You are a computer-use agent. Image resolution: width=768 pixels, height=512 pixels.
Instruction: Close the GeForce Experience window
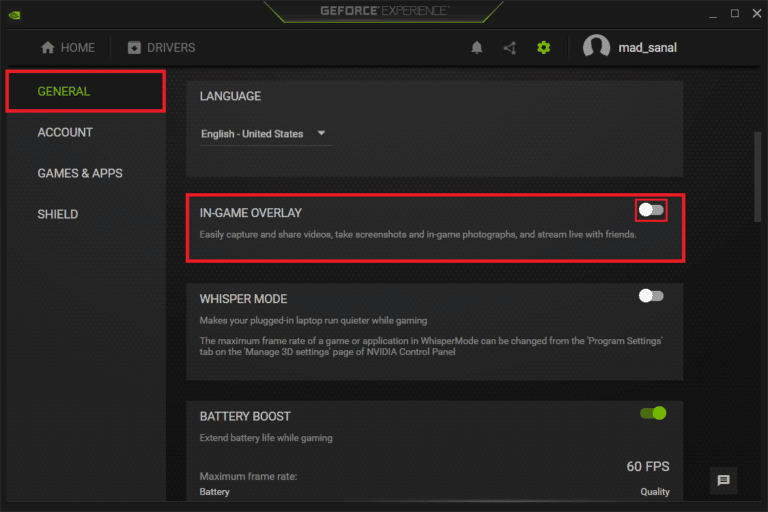pos(757,14)
